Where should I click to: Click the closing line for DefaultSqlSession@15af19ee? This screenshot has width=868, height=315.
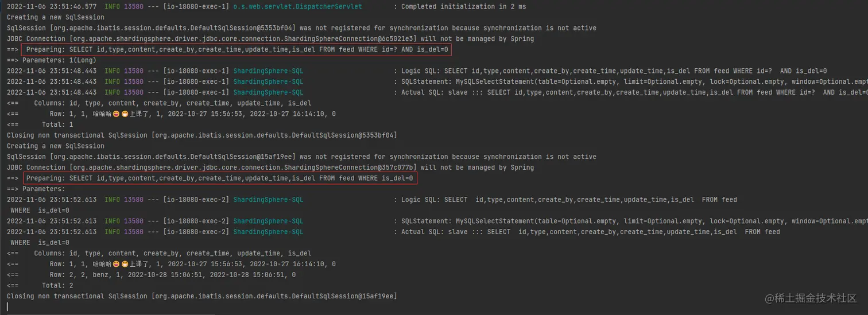tap(201, 296)
